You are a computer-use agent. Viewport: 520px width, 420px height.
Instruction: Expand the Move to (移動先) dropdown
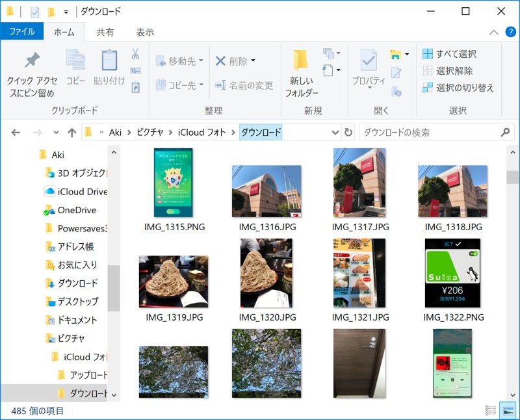tap(201, 61)
